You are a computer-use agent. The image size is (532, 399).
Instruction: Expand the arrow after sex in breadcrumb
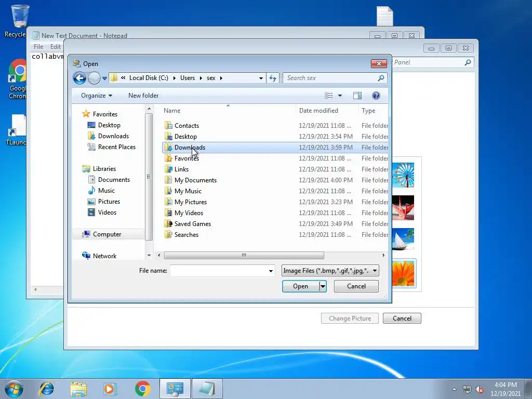221,78
